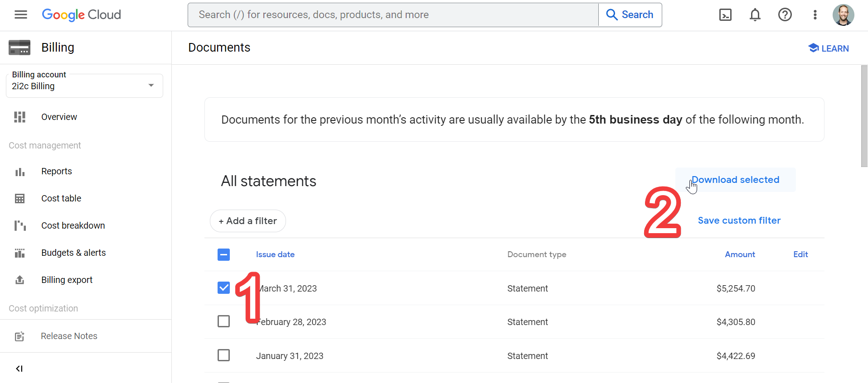
Task: Open Reports in the sidebar
Action: click(x=57, y=171)
